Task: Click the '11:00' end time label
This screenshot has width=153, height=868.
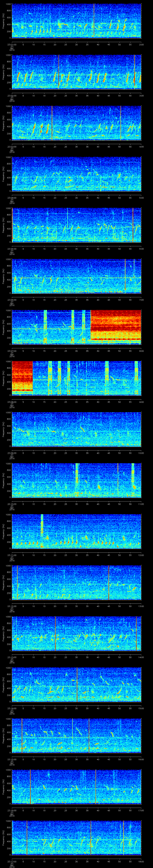Action: [x=141, y=504]
